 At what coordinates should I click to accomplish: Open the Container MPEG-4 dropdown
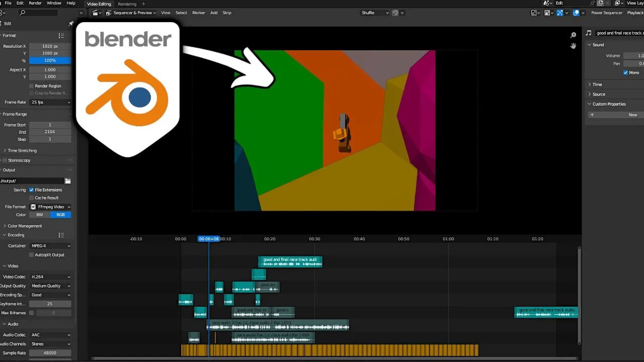pyautogui.click(x=50, y=246)
